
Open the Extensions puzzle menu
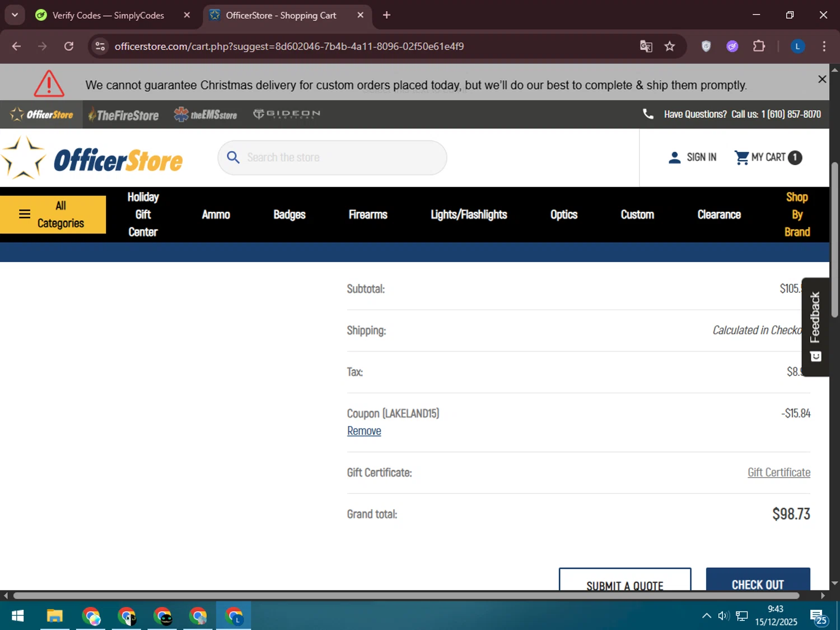tap(759, 46)
